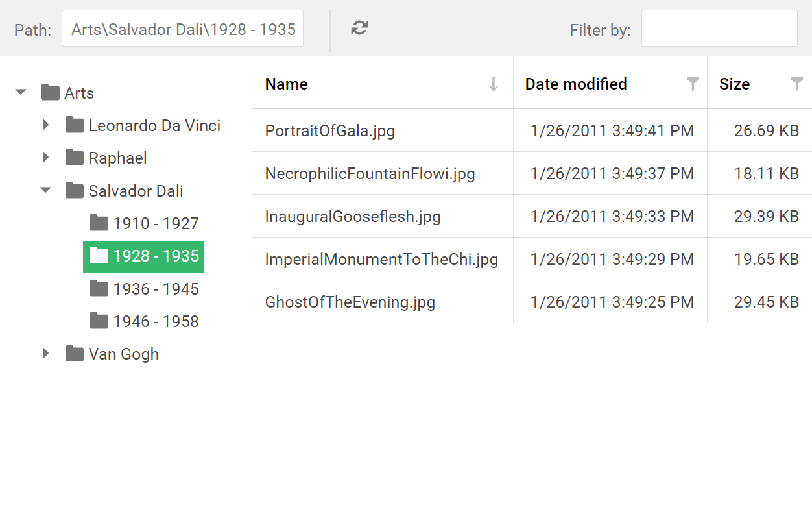The image size is (812, 514).
Task: Open the 1946 - 1958 folder
Action: [x=156, y=321]
